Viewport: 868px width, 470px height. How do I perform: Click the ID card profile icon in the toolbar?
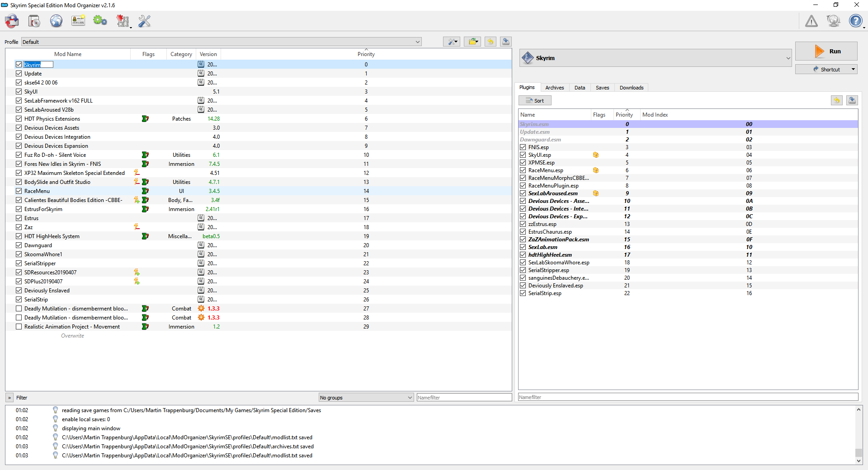coord(78,21)
